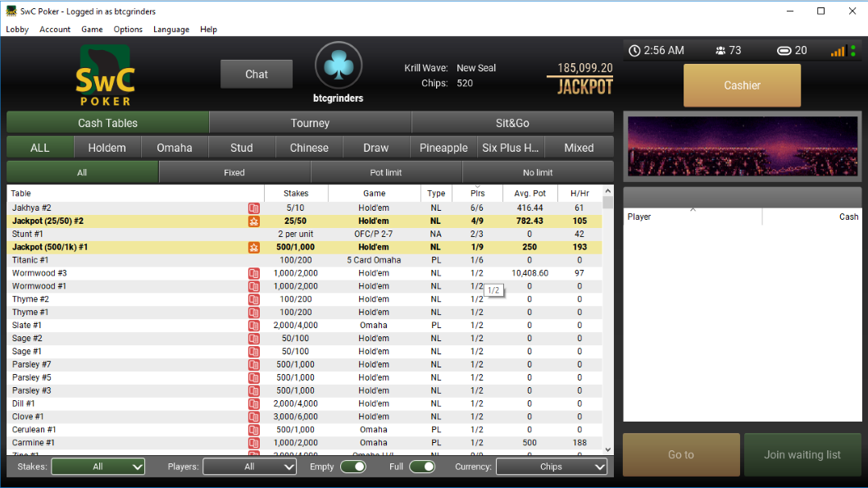Select the Cash Tables tab
The width and height of the screenshot is (868, 488).
(107, 123)
